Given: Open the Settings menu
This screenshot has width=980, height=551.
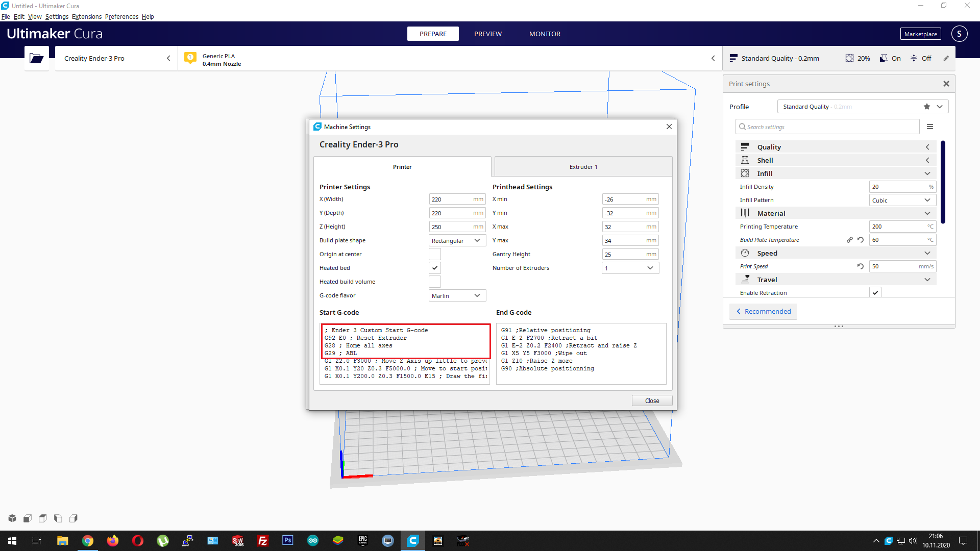Looking at the screenshot, I should click(57, 16).
